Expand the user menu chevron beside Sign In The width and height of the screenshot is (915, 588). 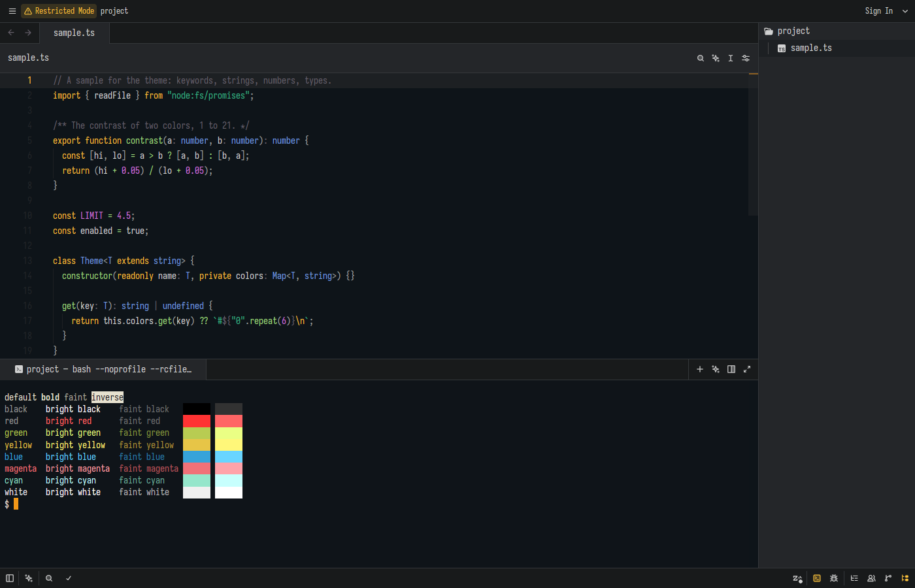(905, 11)
